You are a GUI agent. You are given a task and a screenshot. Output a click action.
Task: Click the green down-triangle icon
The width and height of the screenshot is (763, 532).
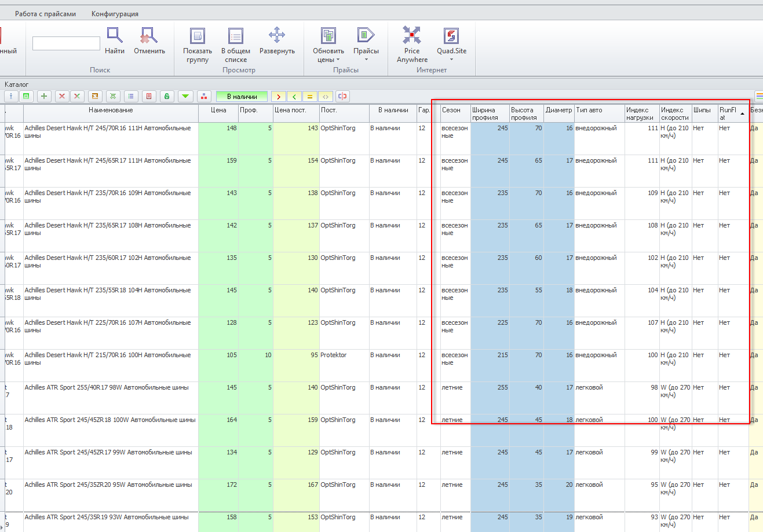coord(185,96)
